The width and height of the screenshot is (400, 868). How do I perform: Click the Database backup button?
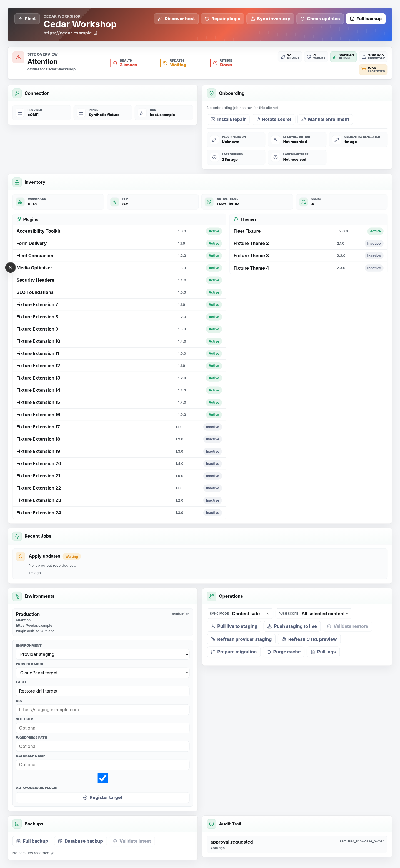pyautogui.click(x=81, y=841)
